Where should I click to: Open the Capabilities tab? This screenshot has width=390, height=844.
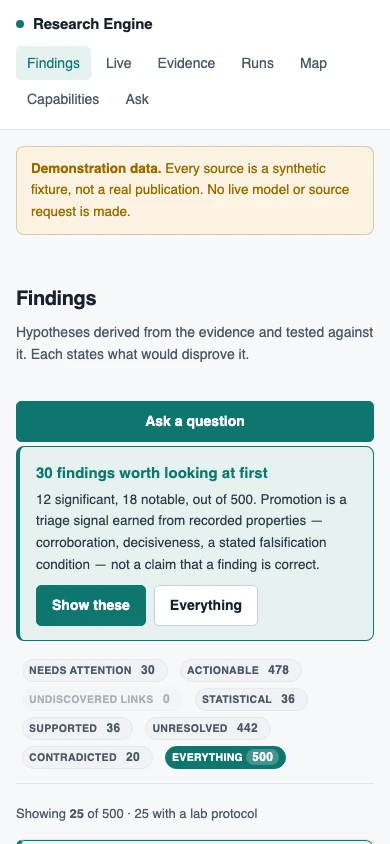(63, 99)
